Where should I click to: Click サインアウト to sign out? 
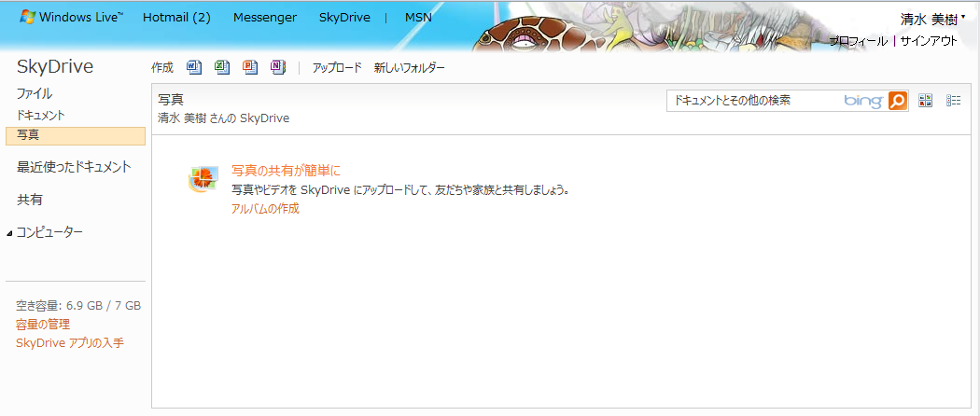929,41
